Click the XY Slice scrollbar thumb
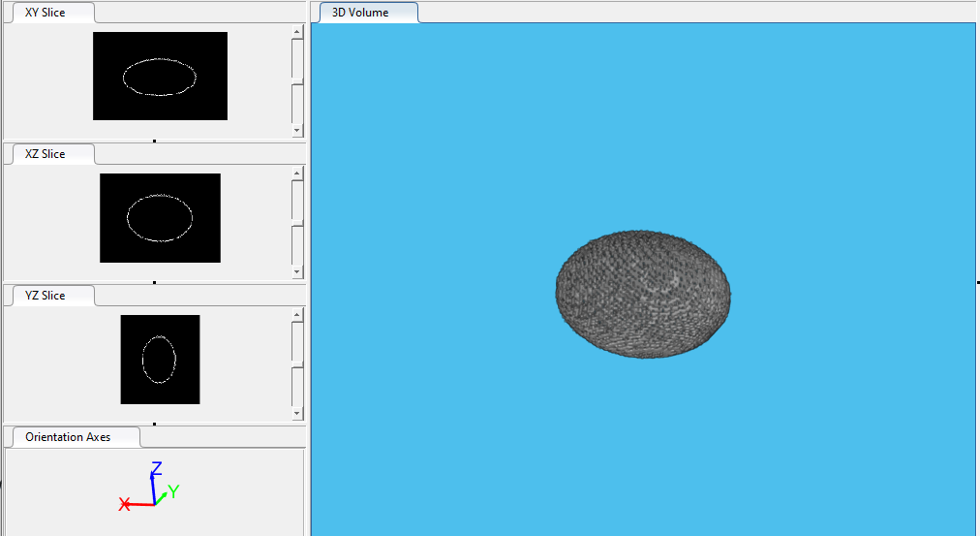The image size is (980, 536). [297, 80]
